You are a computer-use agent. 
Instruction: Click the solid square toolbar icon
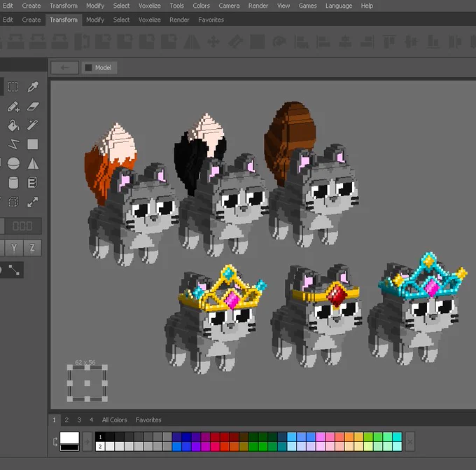click(x=257, y=42)
